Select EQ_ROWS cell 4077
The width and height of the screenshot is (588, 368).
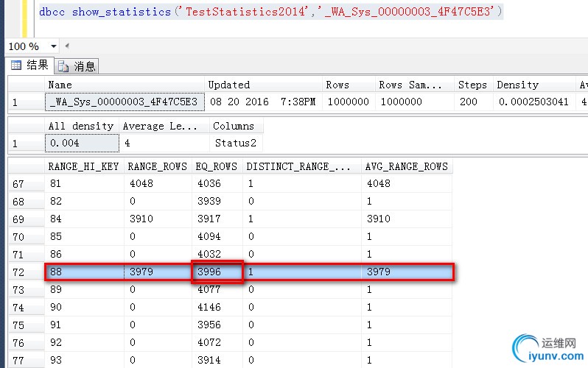coord(217,289)
